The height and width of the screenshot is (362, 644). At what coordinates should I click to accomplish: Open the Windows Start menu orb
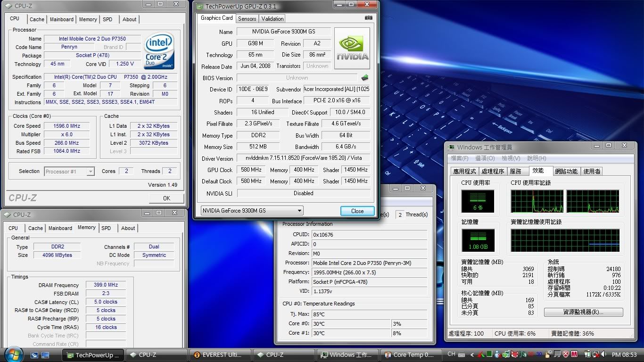pos(13,354)
